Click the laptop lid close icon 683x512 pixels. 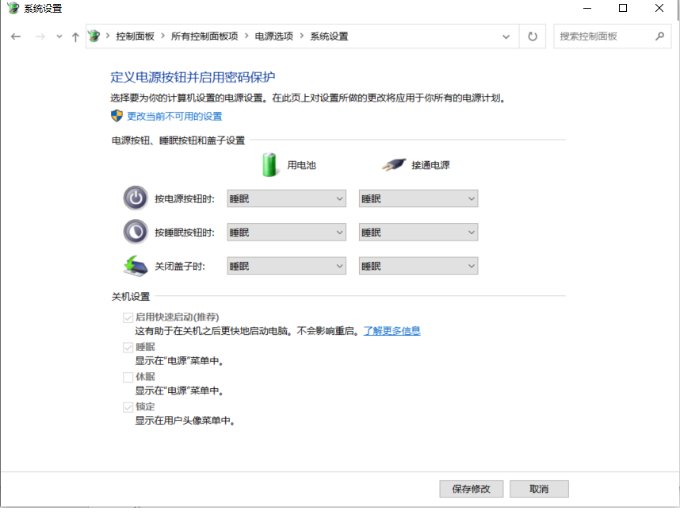click(135, 266)
